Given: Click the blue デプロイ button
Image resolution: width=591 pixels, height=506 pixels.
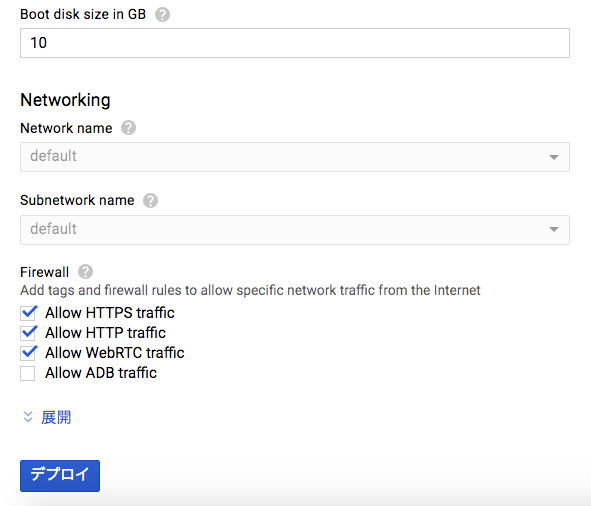Looking at the screenshot, I should (60, 476).
